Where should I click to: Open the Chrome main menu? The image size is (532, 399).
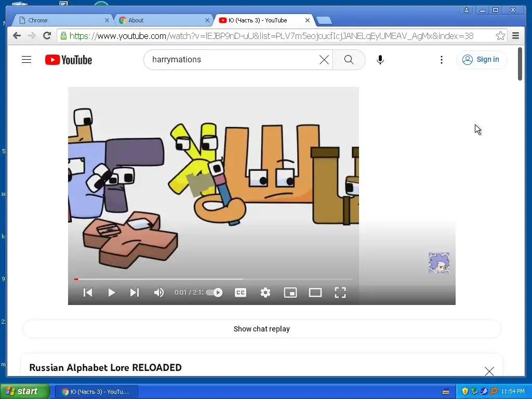pyautogui.click(x=516, y=36)
